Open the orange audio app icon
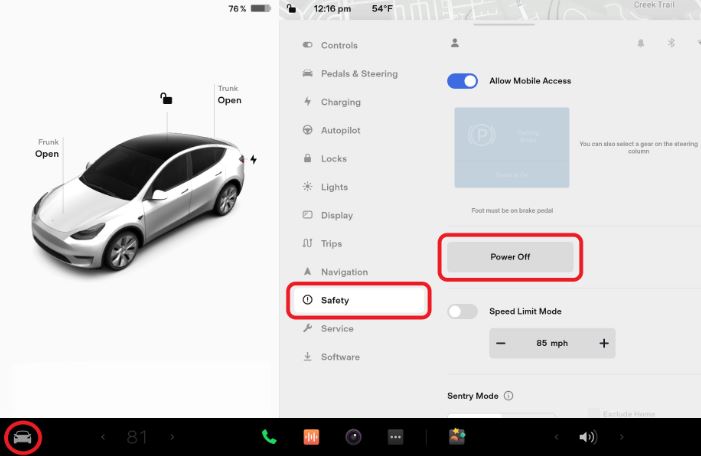Viewport: 701px width, 456px height. point(311,437)
